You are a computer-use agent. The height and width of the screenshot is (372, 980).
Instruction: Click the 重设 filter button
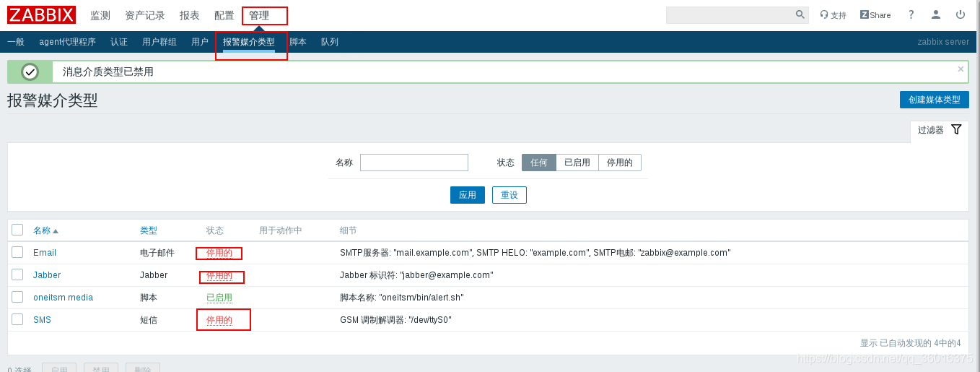click(x=509, y=195)
